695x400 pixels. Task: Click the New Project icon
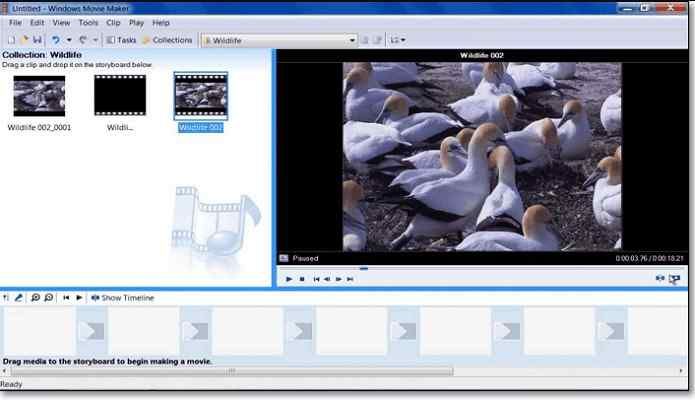pos(11,40)
